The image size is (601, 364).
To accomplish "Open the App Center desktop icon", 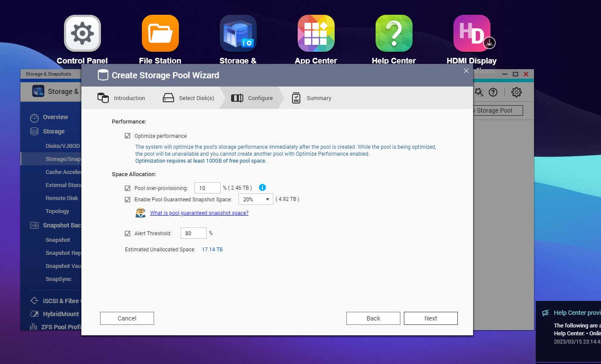I will (x=316, y=34).
